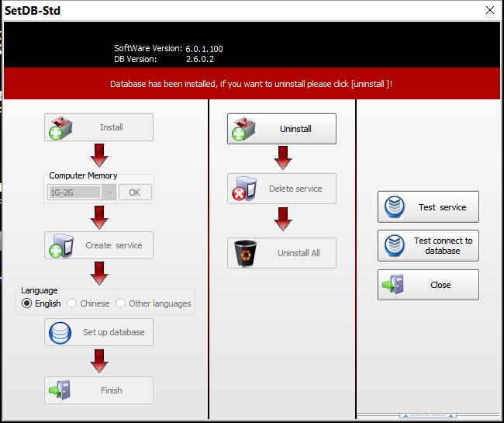Click the Set up database globe icon

pos(60,333)
